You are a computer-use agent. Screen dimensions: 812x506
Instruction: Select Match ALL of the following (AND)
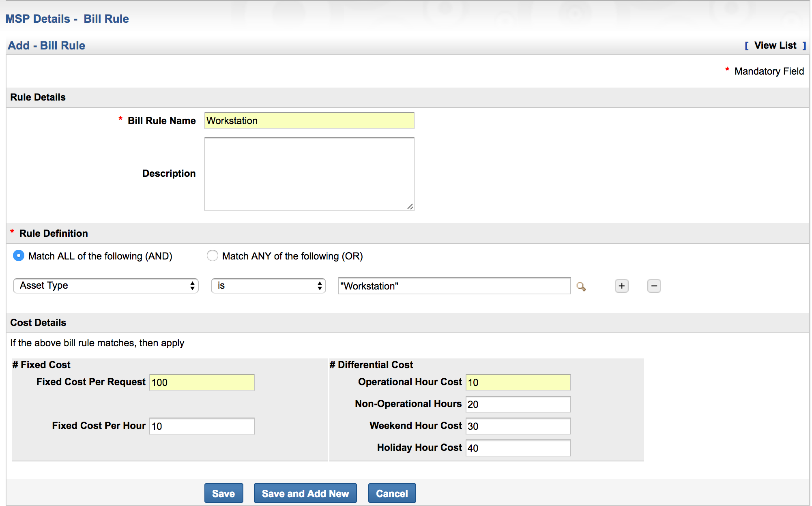[x=19, y=256]
